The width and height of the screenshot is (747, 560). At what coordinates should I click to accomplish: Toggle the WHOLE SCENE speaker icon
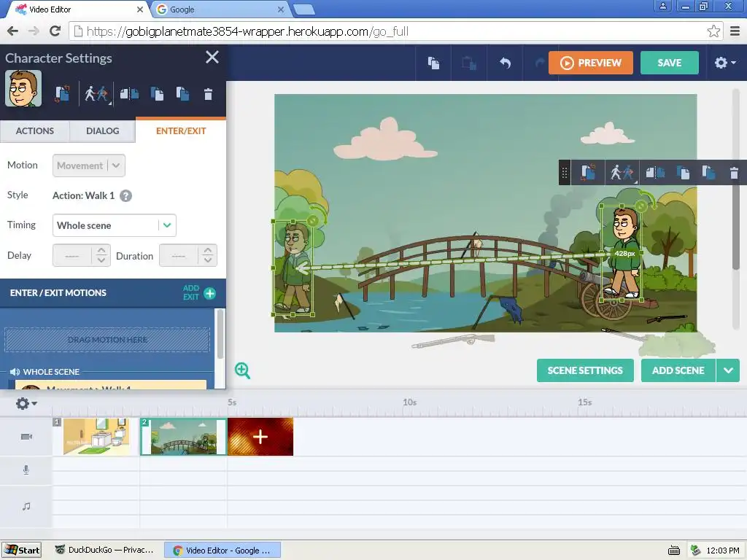pyautogui.click(x=15, y=372)
